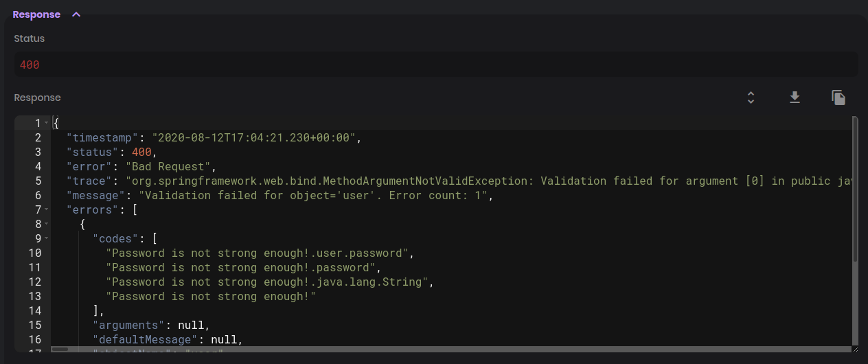The width and height of the screenshot is (868, 364).
Task: Copy the response to clipboard
Action: pos(838,98)
